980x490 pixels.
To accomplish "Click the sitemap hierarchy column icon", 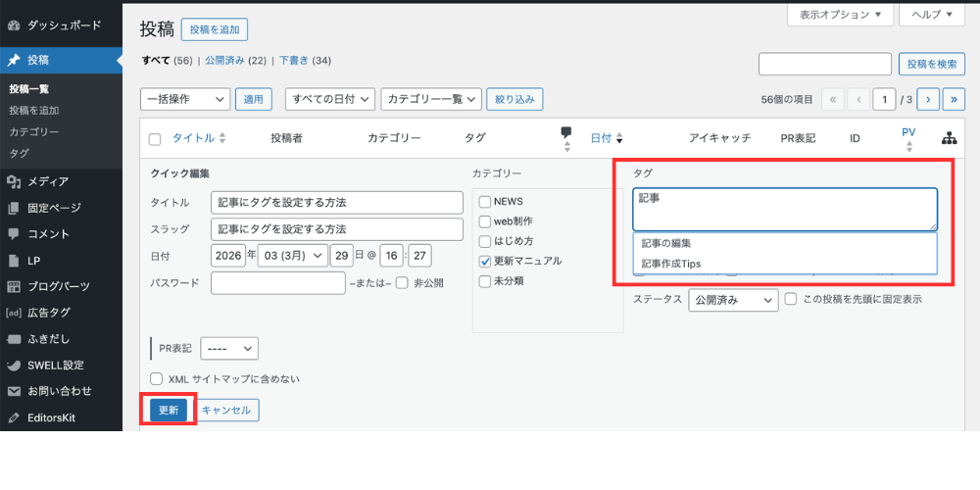I will click(950, 138).
